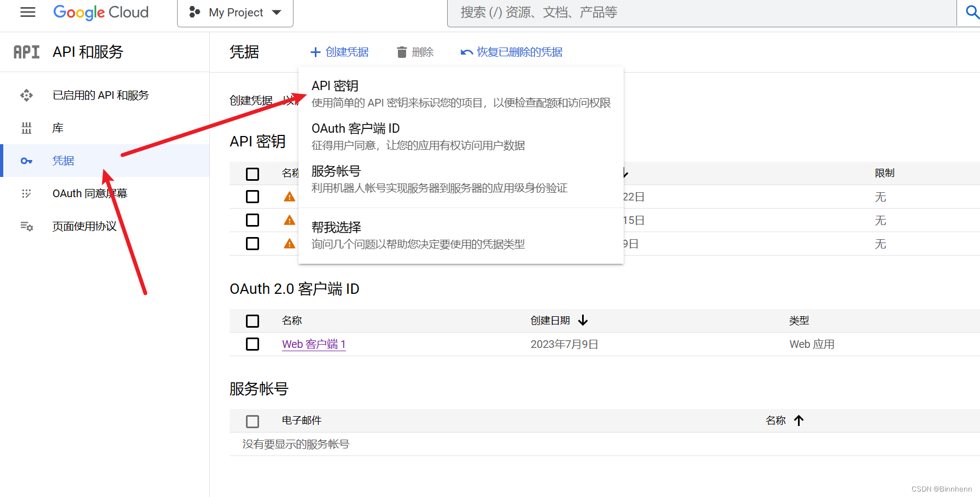Click the 名称 header in 服务帐号 table
Image resolution: width=980 pixels, height=497 pixels.
coord(776,421)
